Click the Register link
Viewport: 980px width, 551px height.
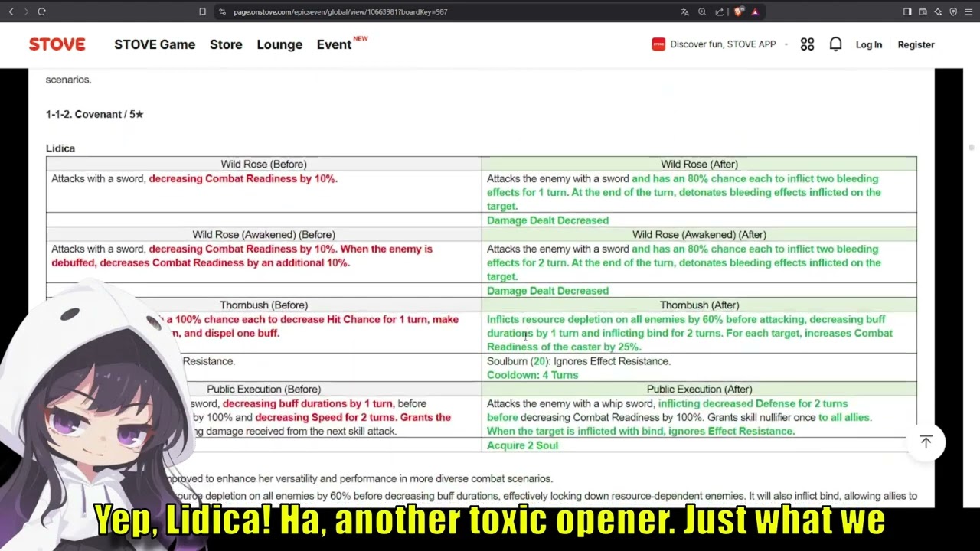(x=916, y=44)
